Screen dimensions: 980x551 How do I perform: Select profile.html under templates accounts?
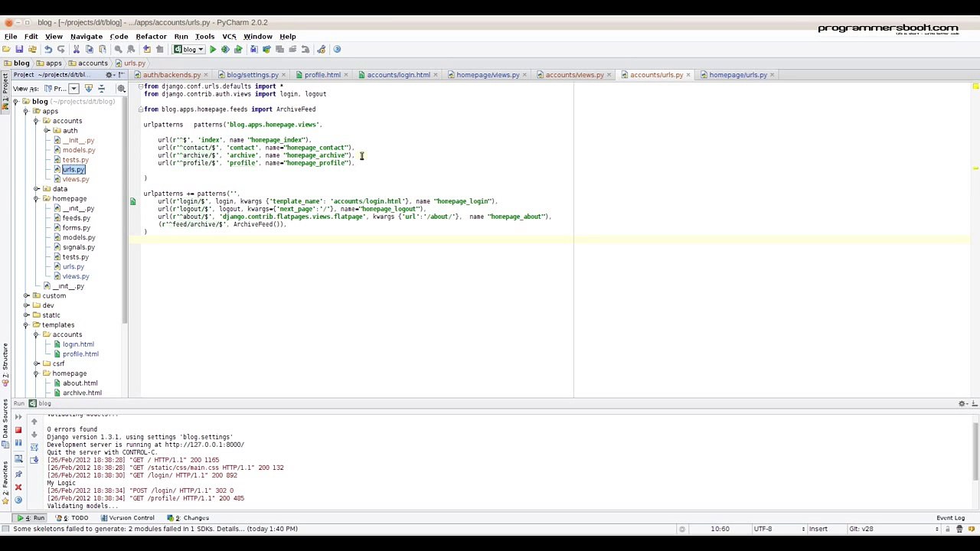[80, 354]
